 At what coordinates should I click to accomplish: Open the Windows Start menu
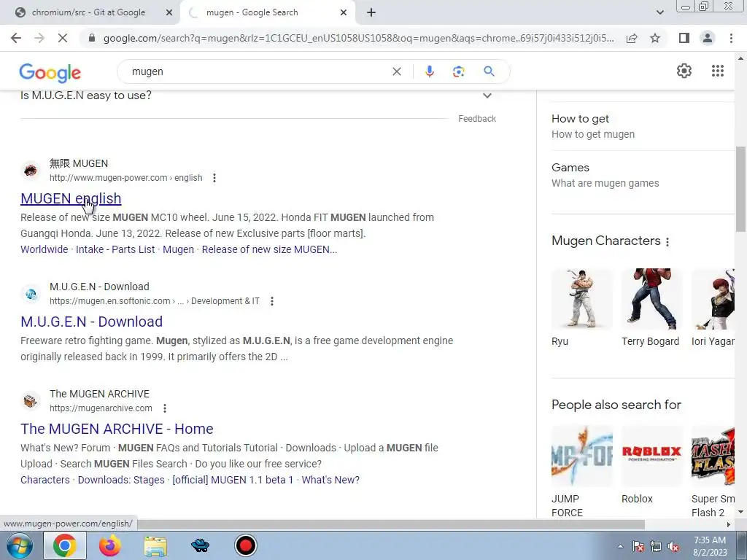pyautogui.click(x=20, y=545)
